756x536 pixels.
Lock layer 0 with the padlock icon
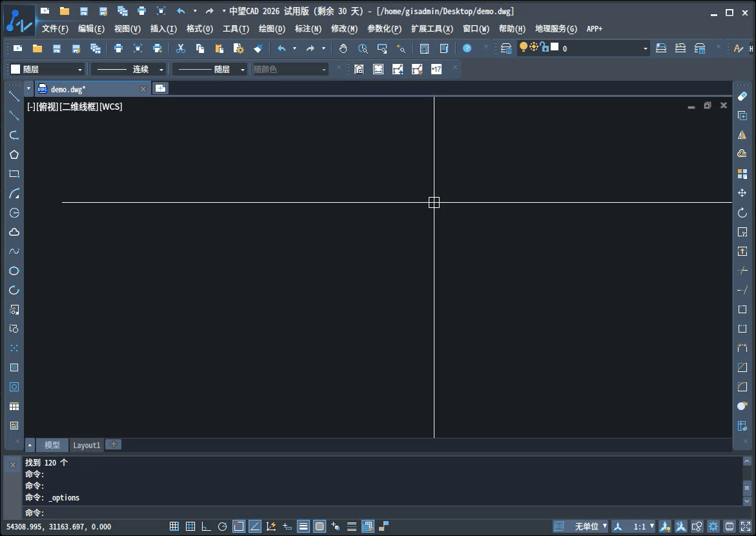pyautogui.click(x=544, y=46)
